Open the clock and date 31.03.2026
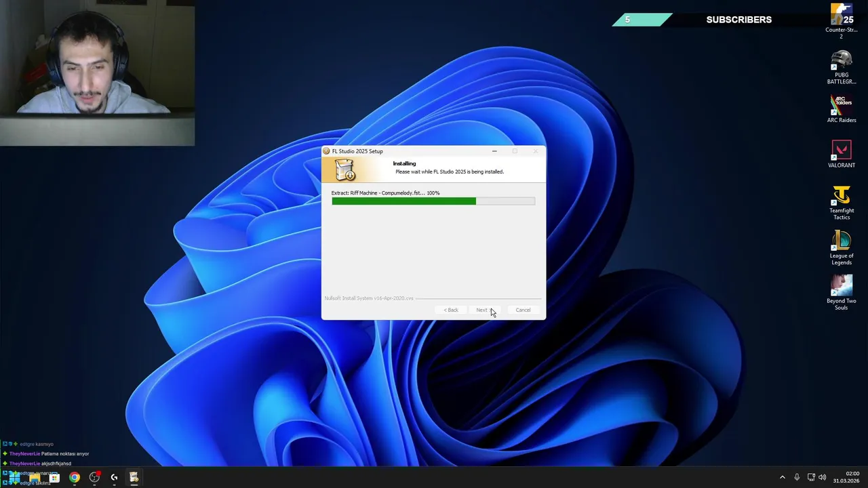868x488 pixels. tap(846, 477)
